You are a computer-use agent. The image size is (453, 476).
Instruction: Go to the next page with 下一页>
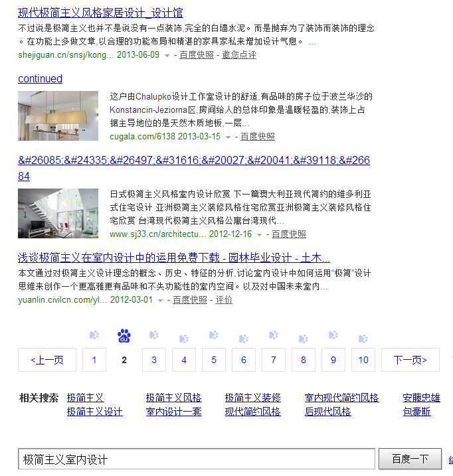[x=410, y=360]
